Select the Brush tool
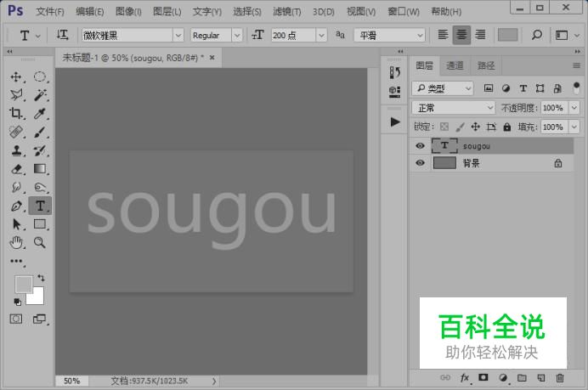The height and width of the screenshot is (390, 588). coord(40,132)
